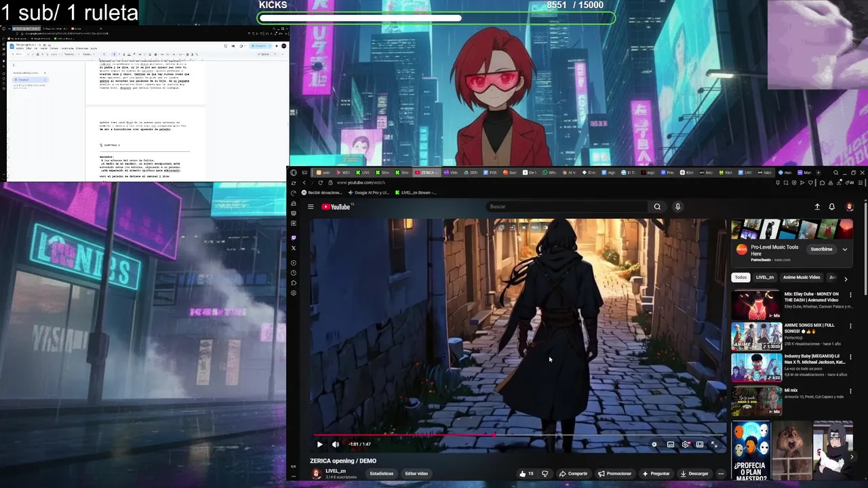868x488 pixels.
Task: Click the Preguntar button
Action: [x=656, y=474]
